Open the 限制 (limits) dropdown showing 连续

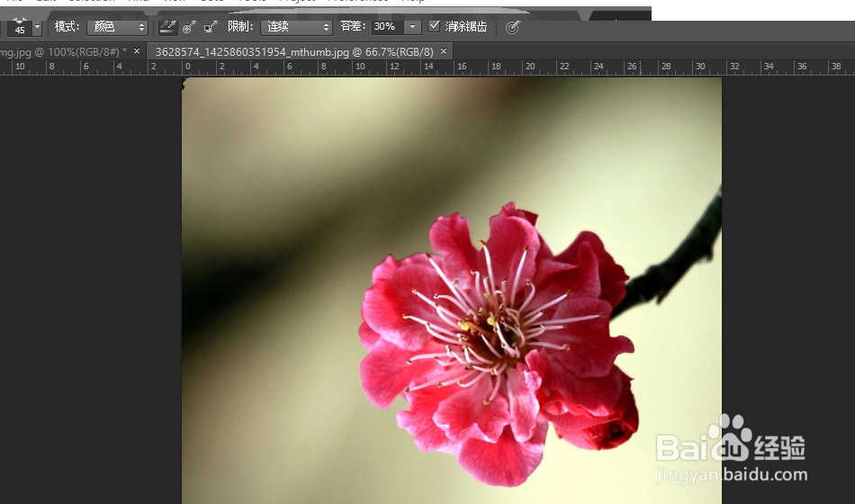click(296, 27)
